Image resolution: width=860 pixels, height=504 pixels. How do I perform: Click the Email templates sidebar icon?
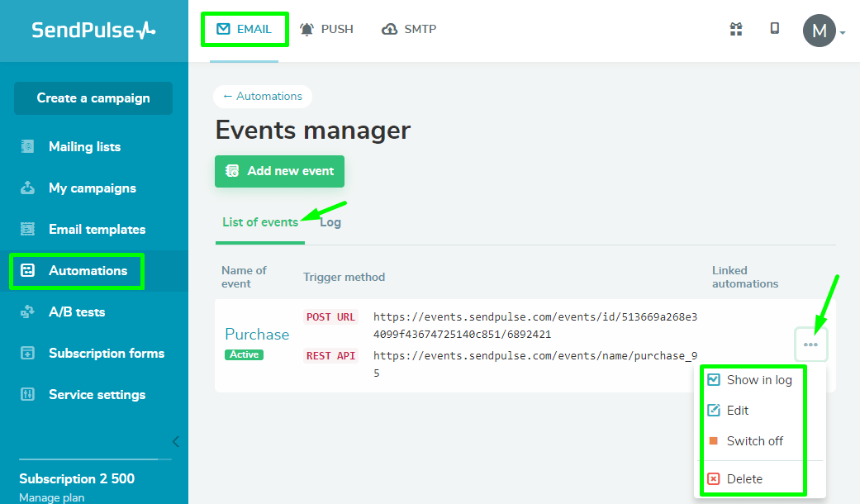click(27, 229)
